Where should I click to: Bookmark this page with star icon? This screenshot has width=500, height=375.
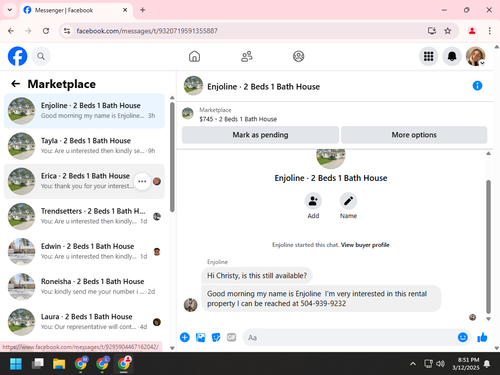pyautogui.click(x=448, y=31)
